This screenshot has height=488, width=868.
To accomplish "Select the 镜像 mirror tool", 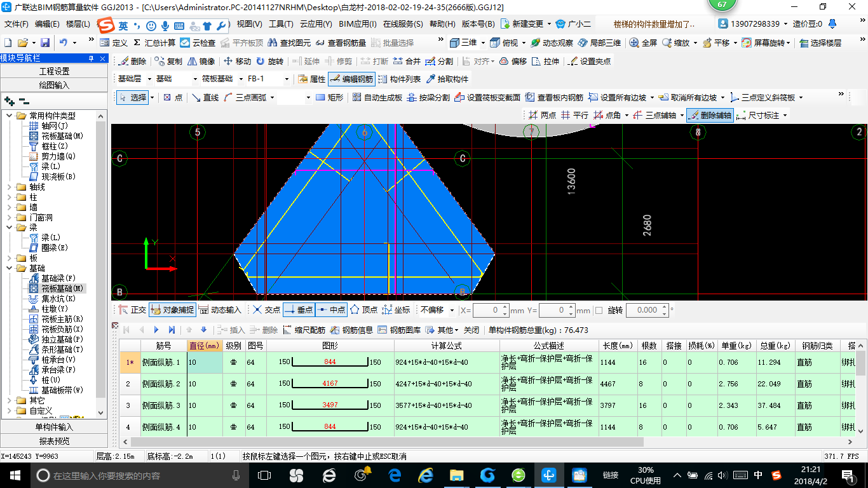I will [201, 62].
